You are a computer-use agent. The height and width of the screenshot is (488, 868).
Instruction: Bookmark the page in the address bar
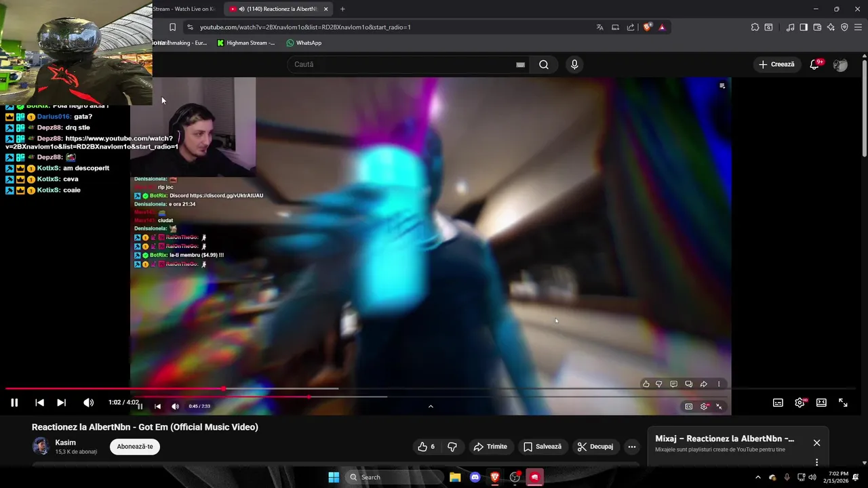[172, 27]
